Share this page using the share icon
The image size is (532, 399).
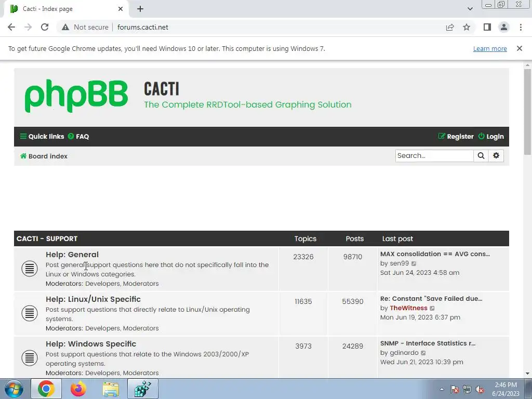coord(450,27)
